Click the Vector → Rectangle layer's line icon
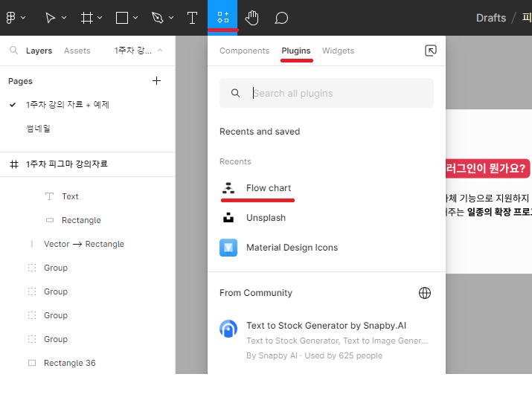Screen dimensions: 532x403 [32, 244]
